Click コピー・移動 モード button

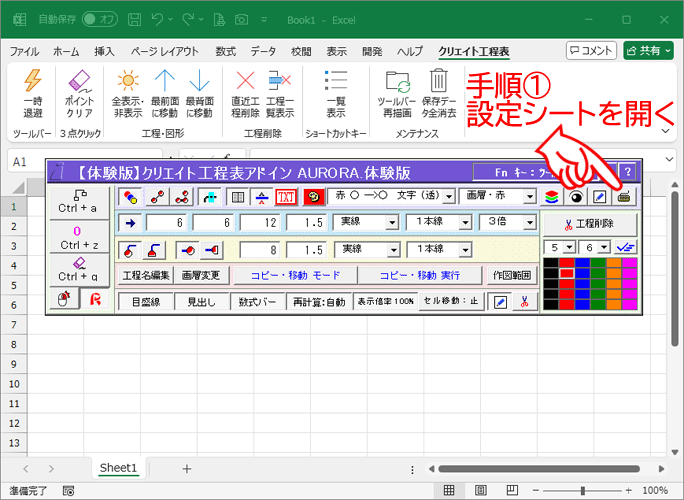(x=295, y=275)
